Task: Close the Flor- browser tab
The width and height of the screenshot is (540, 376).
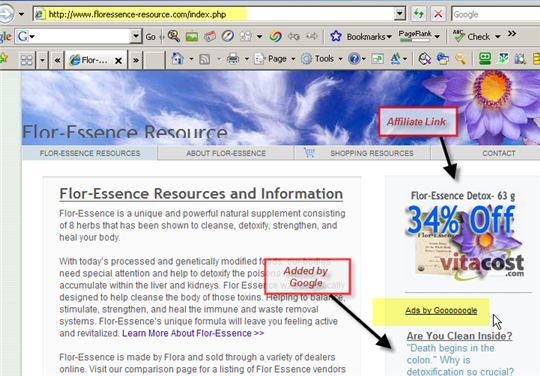Action: (x=118, y=61)
